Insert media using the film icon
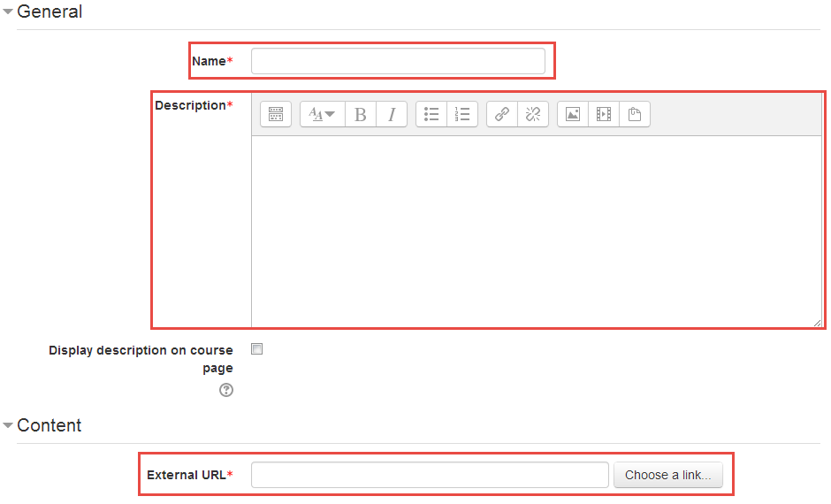Screen dimensions: 831x504 [x=604, y=114]
